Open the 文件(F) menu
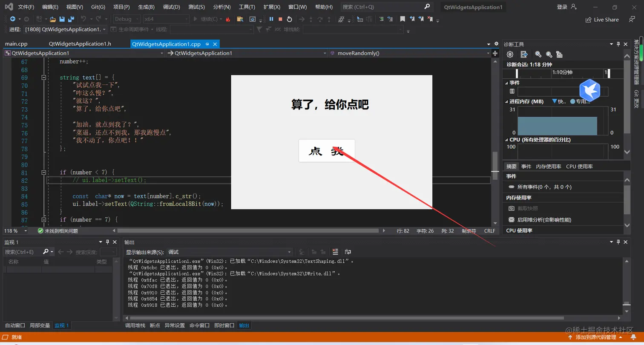The image size is (644, 345). point(26,7)
